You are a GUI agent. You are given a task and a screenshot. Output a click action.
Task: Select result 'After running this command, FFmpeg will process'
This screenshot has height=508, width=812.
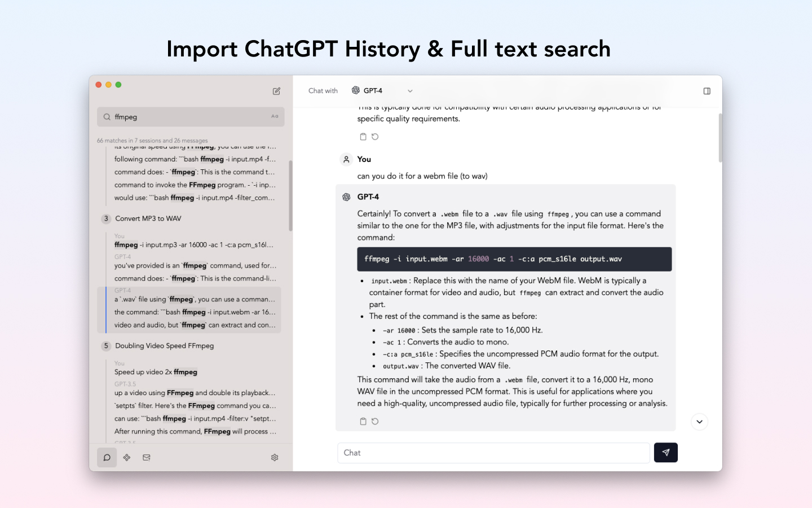coord(195,431)
